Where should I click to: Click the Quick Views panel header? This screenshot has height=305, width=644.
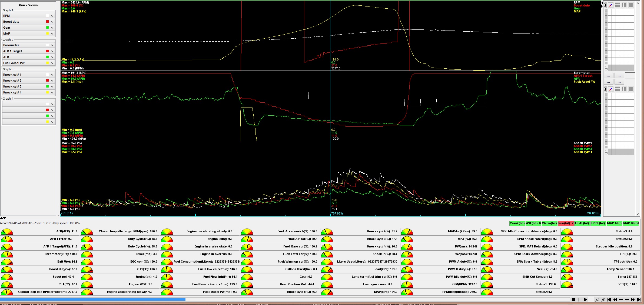pos(28,5)
